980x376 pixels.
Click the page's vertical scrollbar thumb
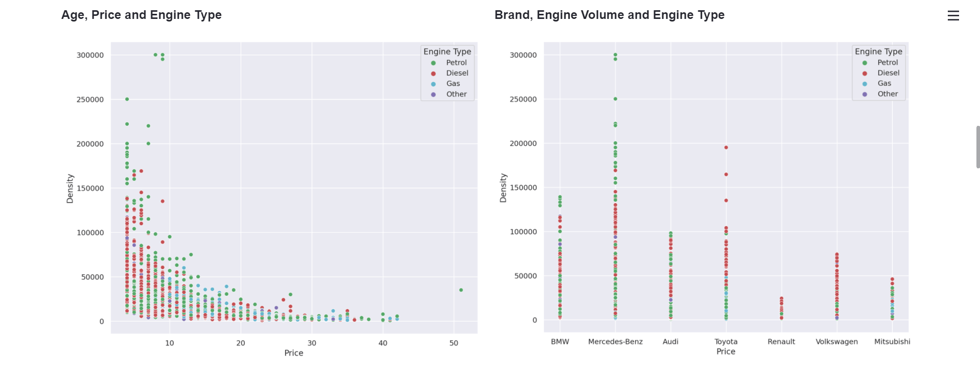(977, 147)
